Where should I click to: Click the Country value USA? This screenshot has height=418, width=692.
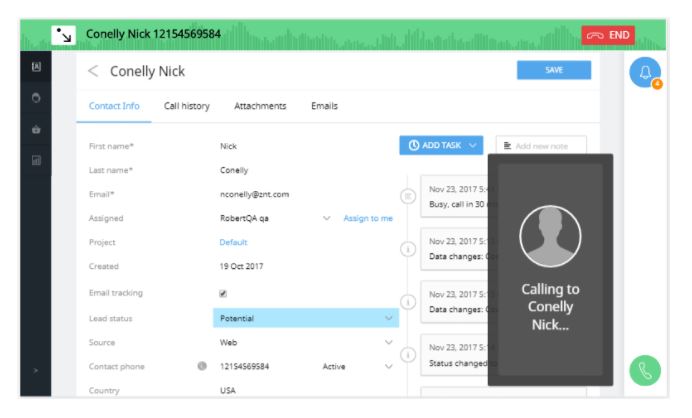click(228, 391)
